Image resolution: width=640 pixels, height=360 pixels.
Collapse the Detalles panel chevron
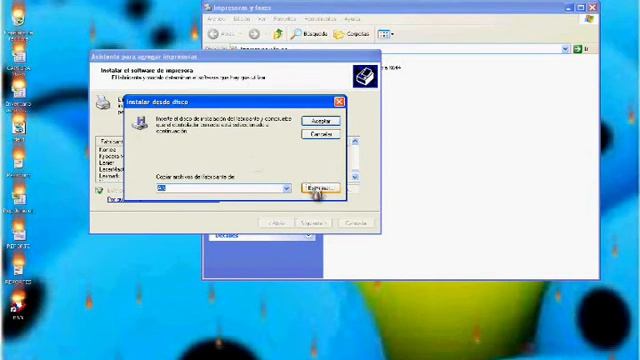[309, 236]
